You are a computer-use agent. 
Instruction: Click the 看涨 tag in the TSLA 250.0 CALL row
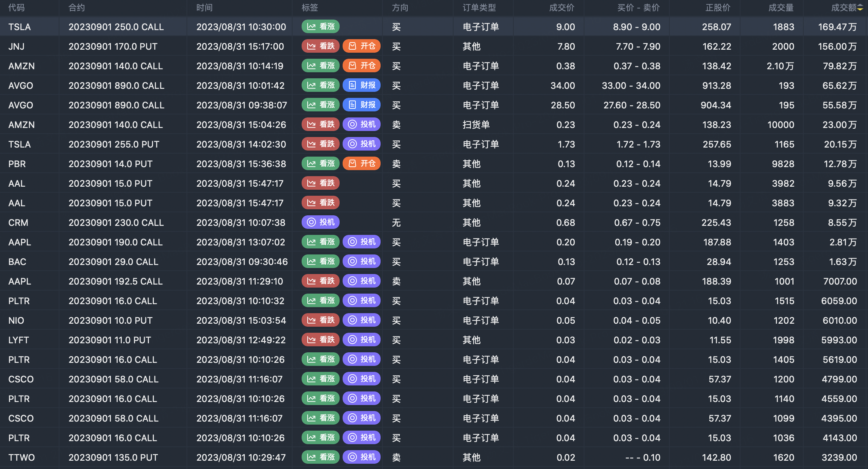pyautogui.click(x=320, y=27)
